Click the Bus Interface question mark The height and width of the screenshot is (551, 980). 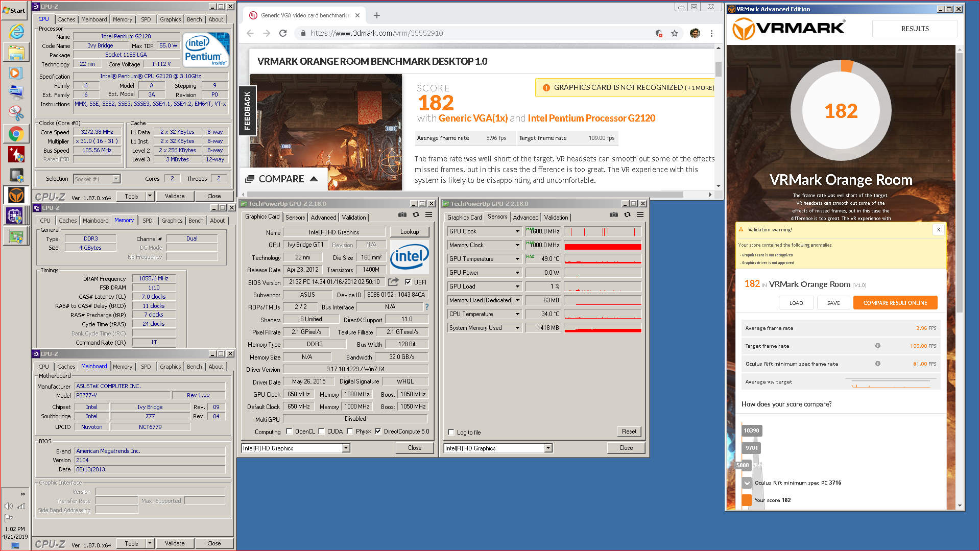point(427,307)
